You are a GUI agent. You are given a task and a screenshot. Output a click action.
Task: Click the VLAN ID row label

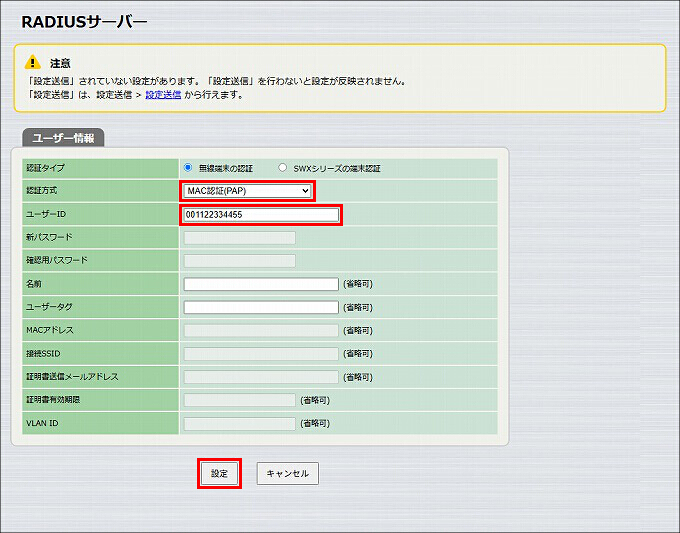[42, 423]
